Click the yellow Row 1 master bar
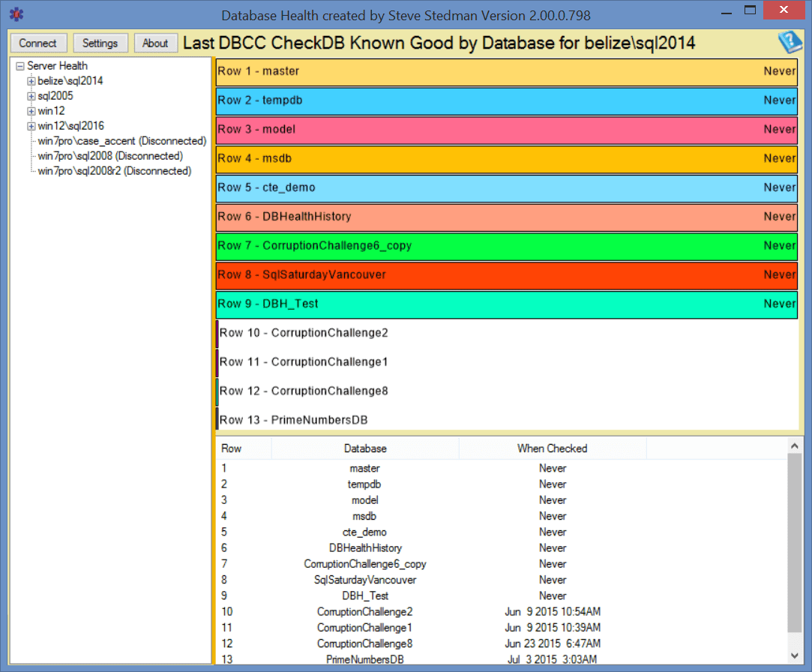Image resolution: width=812 pixels, height=672 pixels. [506, 71]
